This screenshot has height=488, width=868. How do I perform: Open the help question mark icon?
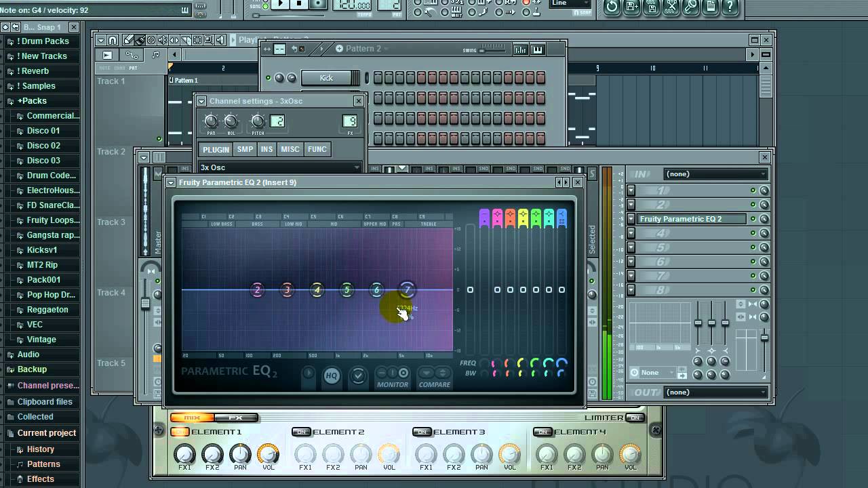pyautogui.click(x=730, y=7)
